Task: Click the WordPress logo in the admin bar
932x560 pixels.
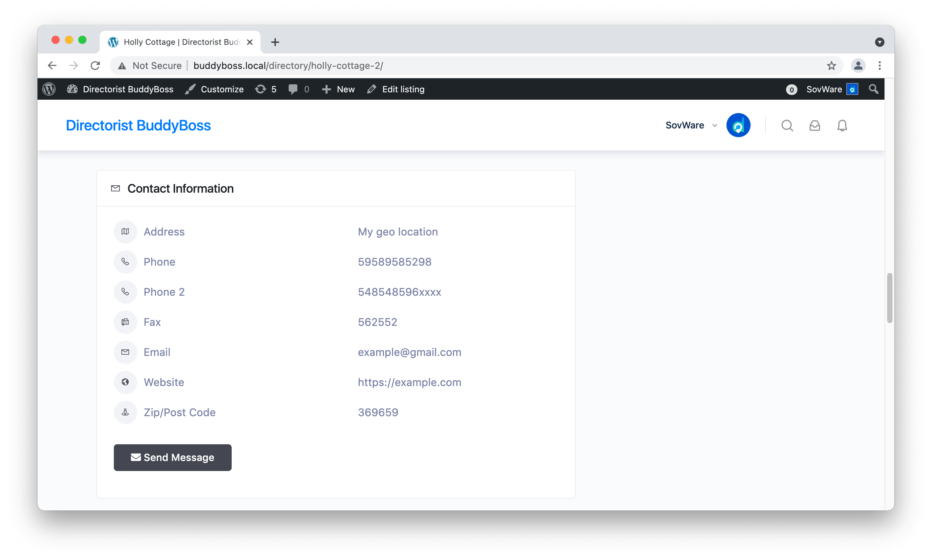Action: (49, 89)
